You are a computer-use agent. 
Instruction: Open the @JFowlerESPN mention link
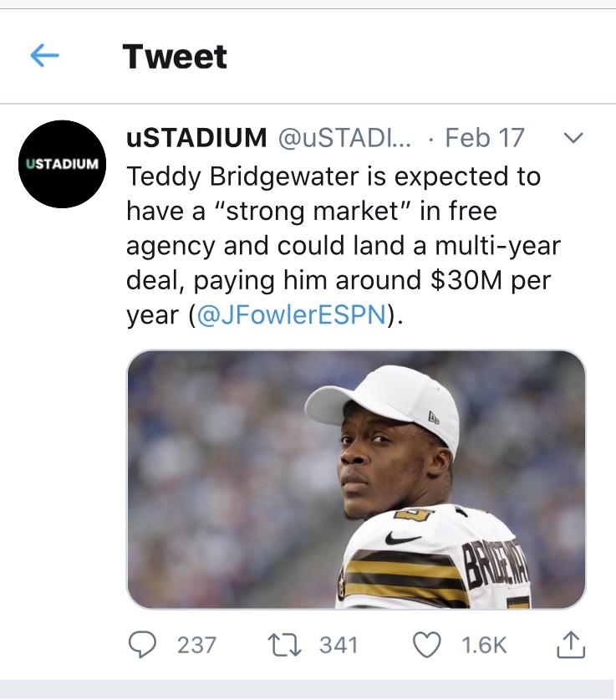[x=291, y=314]
